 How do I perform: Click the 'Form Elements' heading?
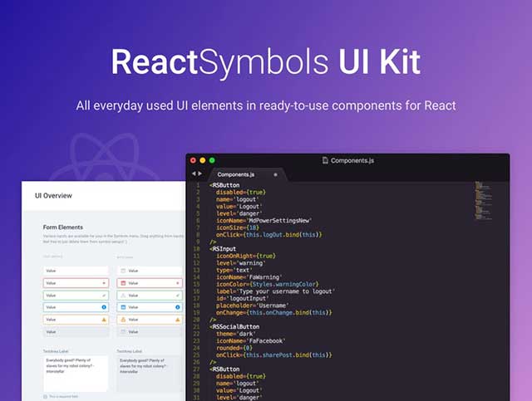(63, 227)
